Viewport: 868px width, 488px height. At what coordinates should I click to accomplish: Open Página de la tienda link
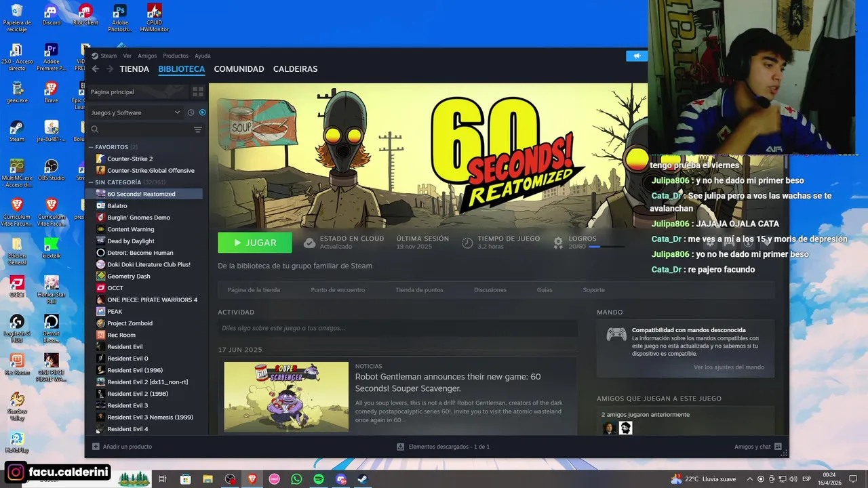point(254,290)
